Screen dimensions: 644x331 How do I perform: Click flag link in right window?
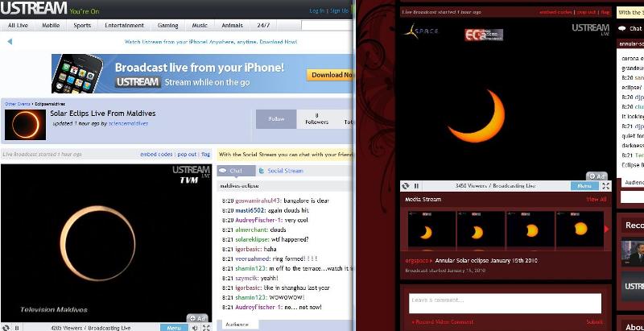point(605,12)
